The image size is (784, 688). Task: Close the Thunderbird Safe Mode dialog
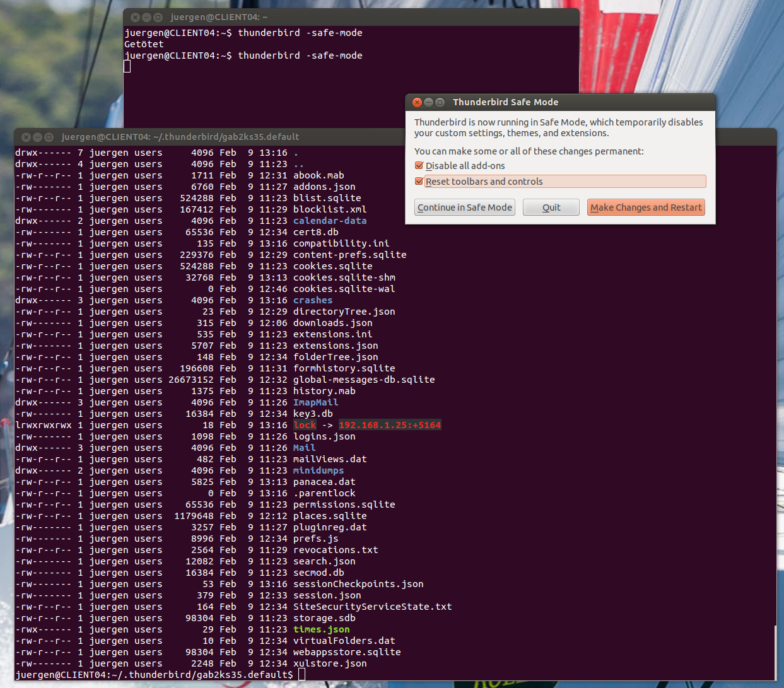(417, 102)
